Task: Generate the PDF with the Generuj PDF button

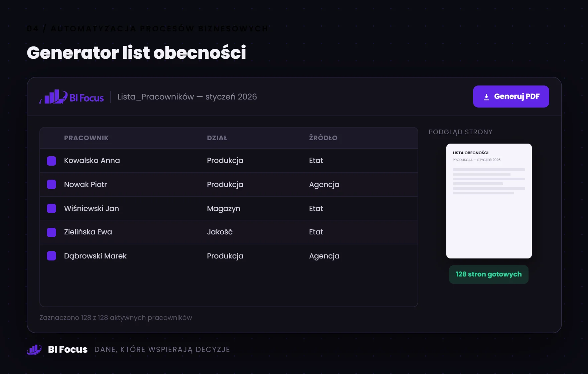Action: (511, 97)
